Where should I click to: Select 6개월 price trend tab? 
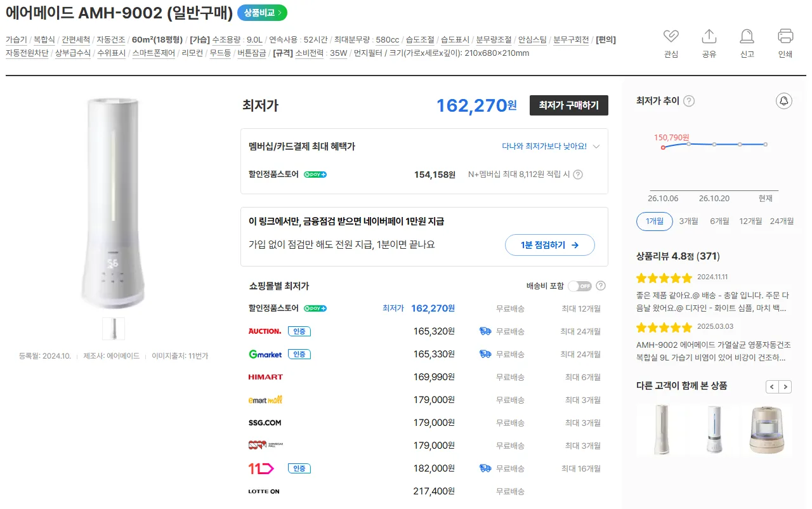(x=719, y=221)
